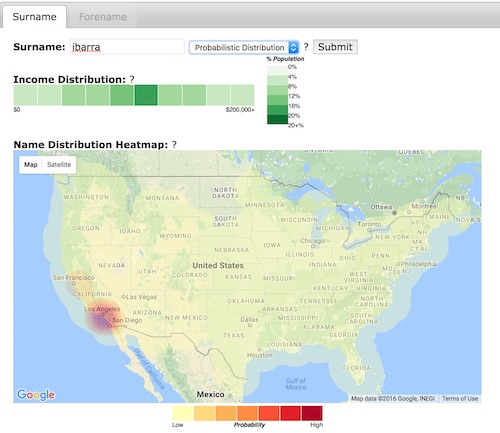Click the San Francisco label on the map
The height and width of the screenshot is (433, 500).
pos(73,277)
